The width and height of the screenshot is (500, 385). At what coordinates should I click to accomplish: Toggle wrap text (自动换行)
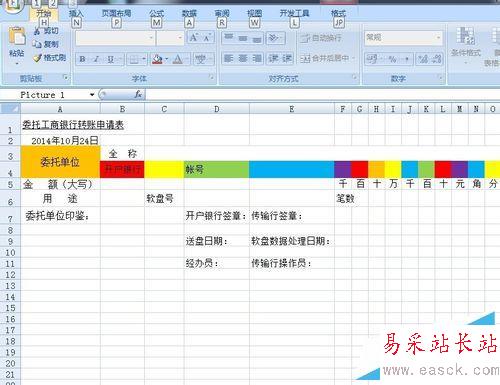(321, 38)
